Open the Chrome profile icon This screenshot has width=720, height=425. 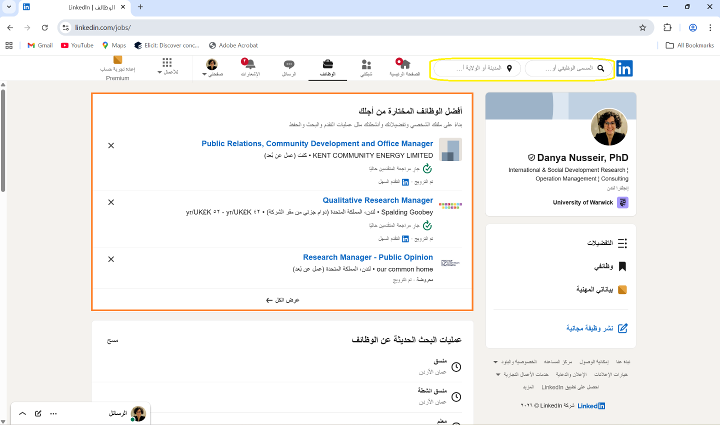pyautogui.click(x=693, y=28)
